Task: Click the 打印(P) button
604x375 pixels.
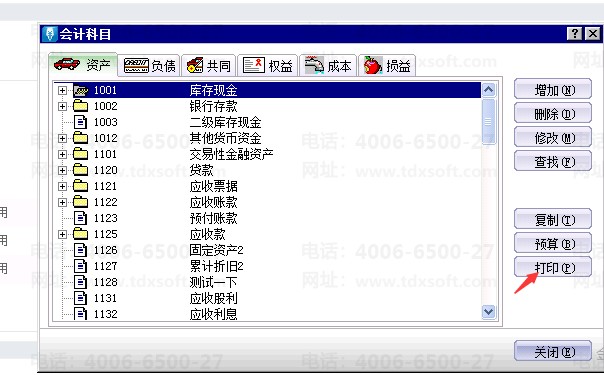Action: click(553, 268)
